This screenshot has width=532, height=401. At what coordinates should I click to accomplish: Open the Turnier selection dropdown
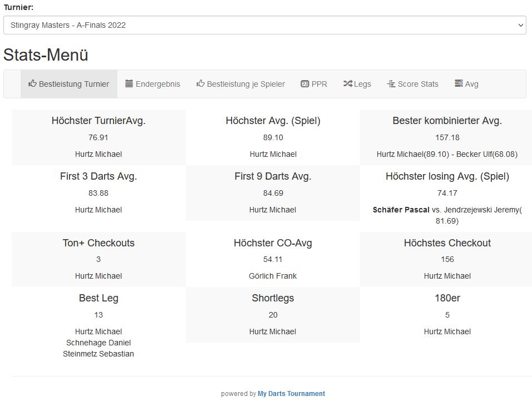(264, 25)
